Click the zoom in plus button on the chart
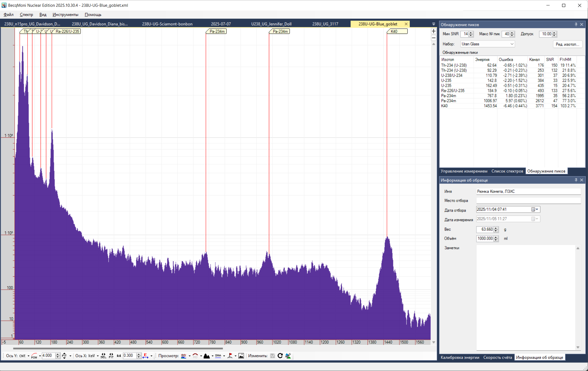 (434, 31)
